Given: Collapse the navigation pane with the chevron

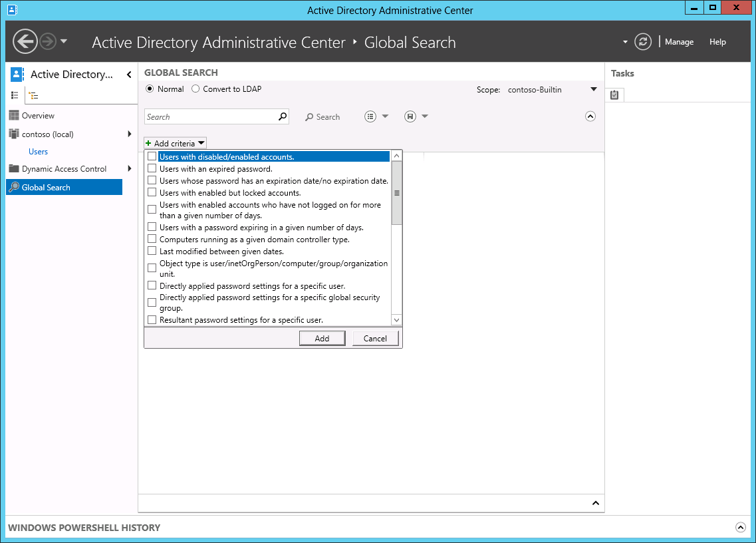Looking at the screenshot, I should tap(129, 75).
